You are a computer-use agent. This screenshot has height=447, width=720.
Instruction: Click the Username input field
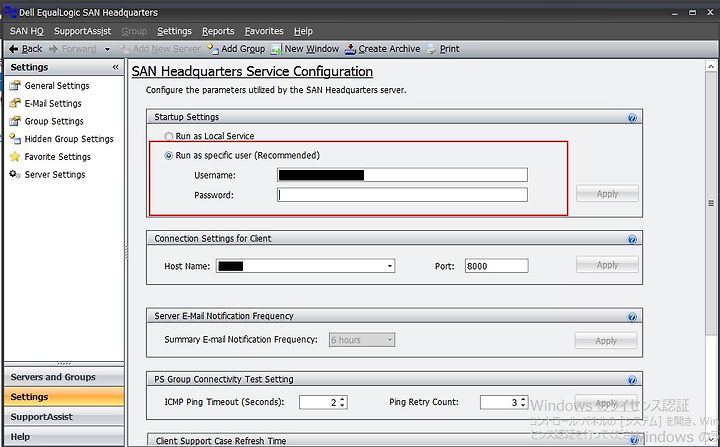[402, 175]
